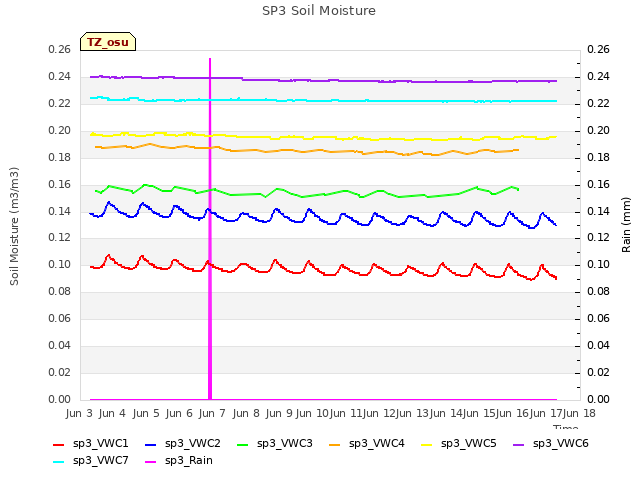Click the 0.26 right axis value
Image resolution: width=640 pixels, height=480 pixels.
pos(598,49)
